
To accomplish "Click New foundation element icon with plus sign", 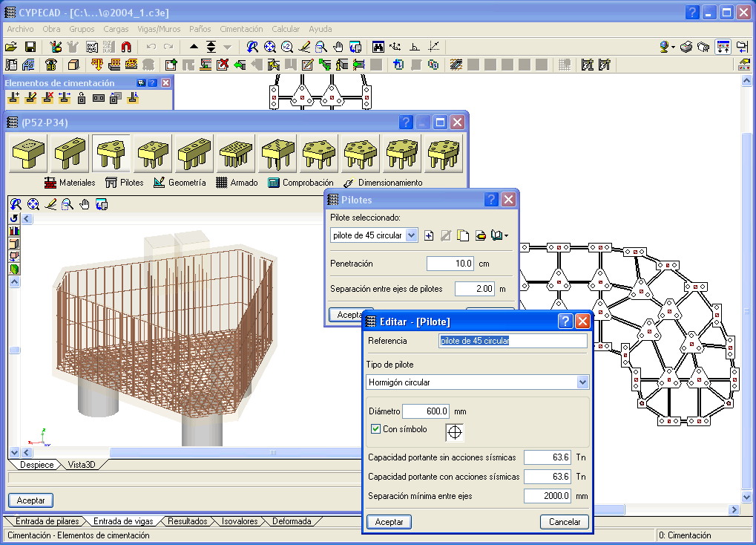I will tap(13, 98).
